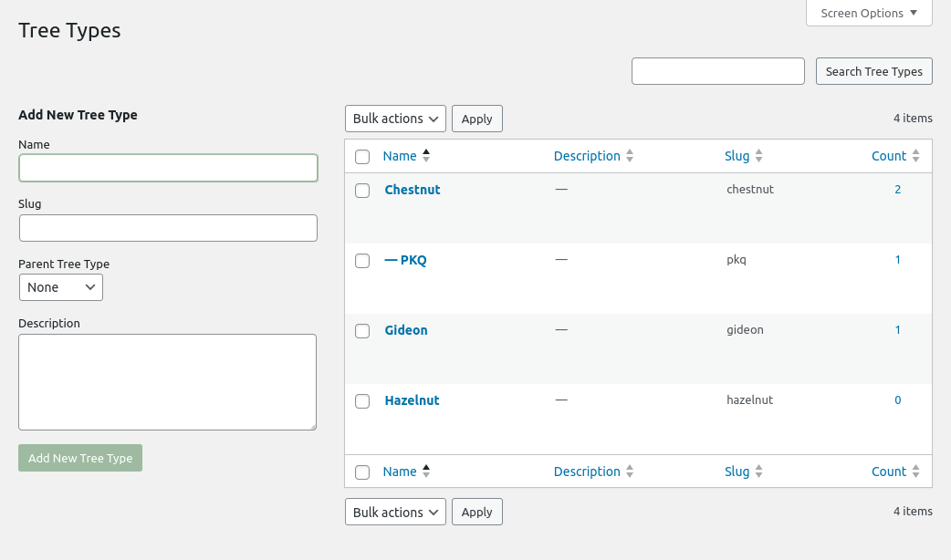This screenshot has width=951, height=560.
Task: Sort by Name using header sort arrows
Action: [x=425, y=156]
